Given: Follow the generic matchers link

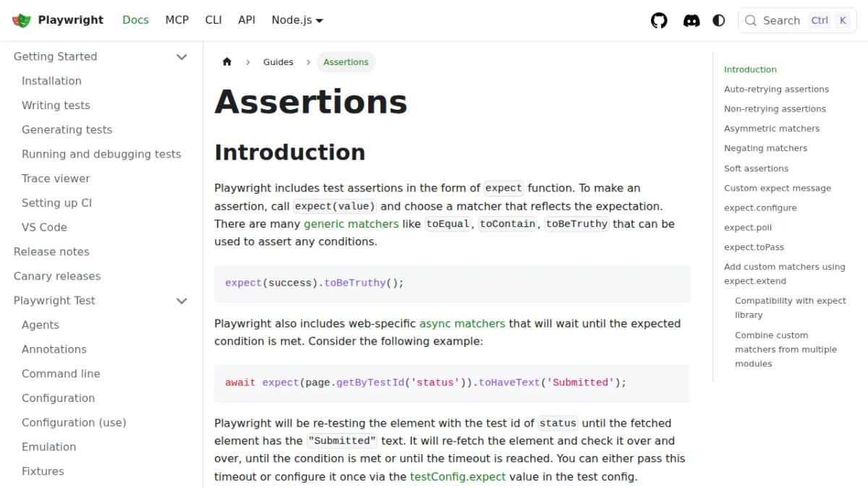Looking at the screenshot, I should [351, 224].
